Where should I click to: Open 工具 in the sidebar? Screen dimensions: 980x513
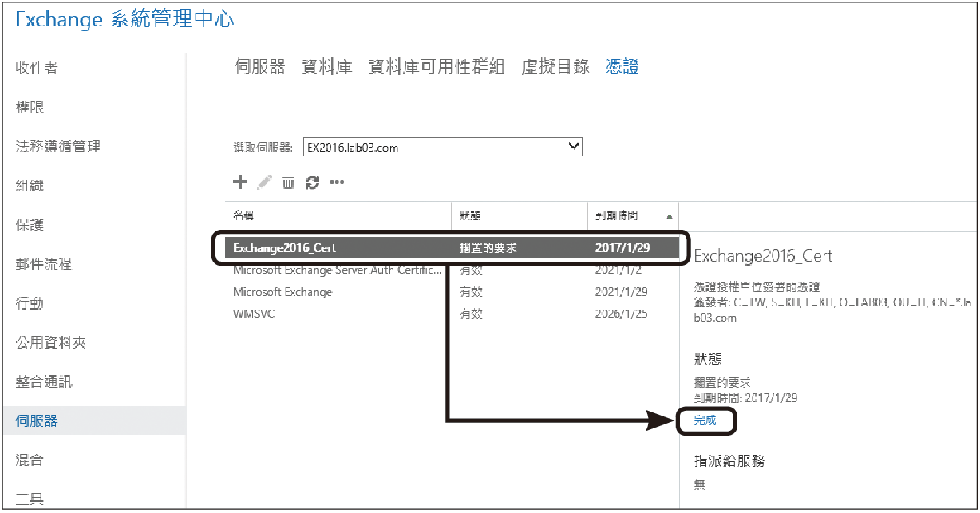(30, 499)
